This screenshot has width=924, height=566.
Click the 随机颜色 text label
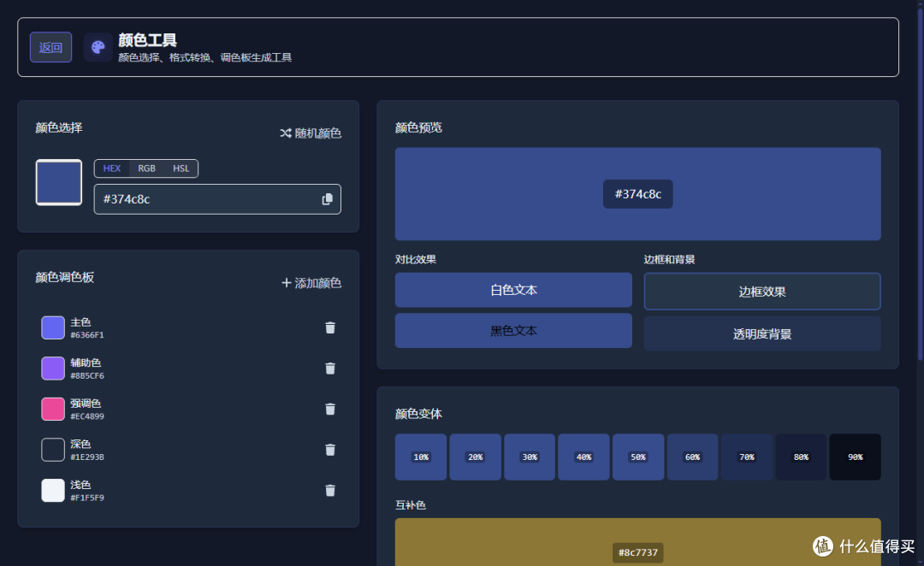[x=317, y=133]
